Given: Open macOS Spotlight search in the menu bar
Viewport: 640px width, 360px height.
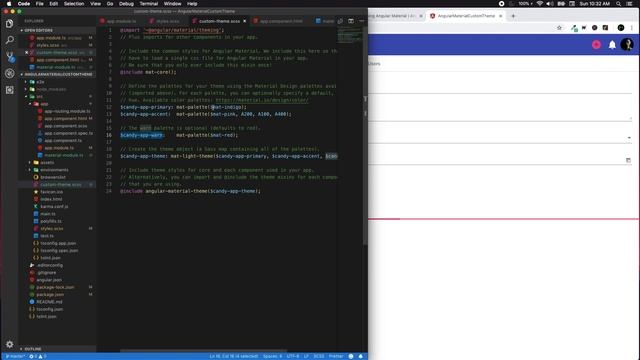Looking at the screenshot, I should (619, 4).
